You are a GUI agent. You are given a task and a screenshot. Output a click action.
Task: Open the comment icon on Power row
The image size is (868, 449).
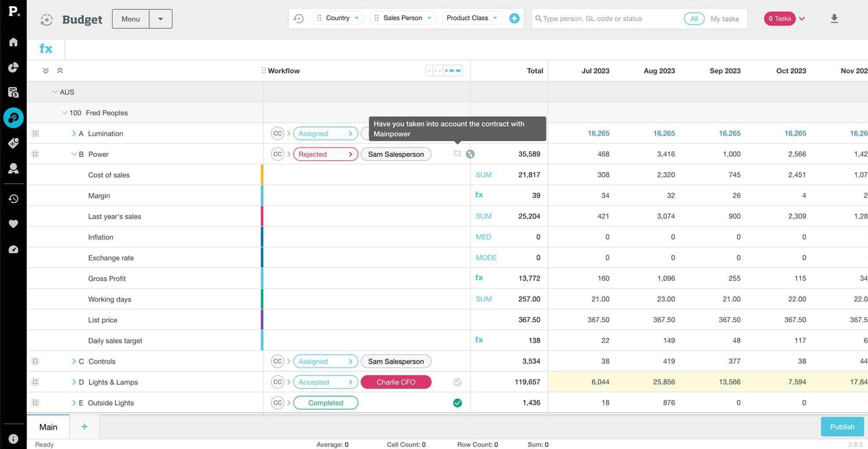tap(457, 154)
